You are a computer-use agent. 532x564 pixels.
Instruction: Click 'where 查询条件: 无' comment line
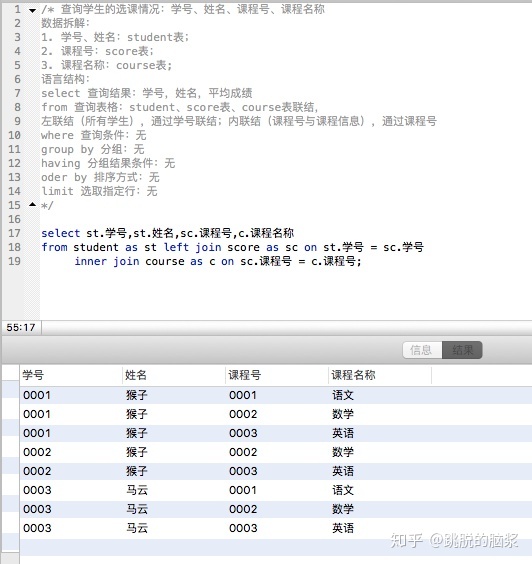[94, 135]
